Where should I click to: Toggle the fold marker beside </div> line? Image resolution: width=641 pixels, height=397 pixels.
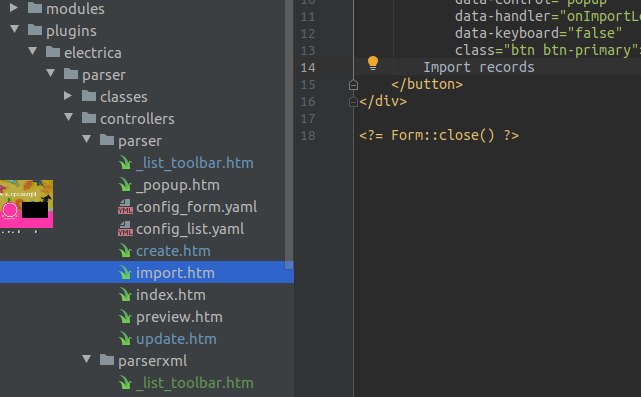pyautogui.click(x=354, y=102)
